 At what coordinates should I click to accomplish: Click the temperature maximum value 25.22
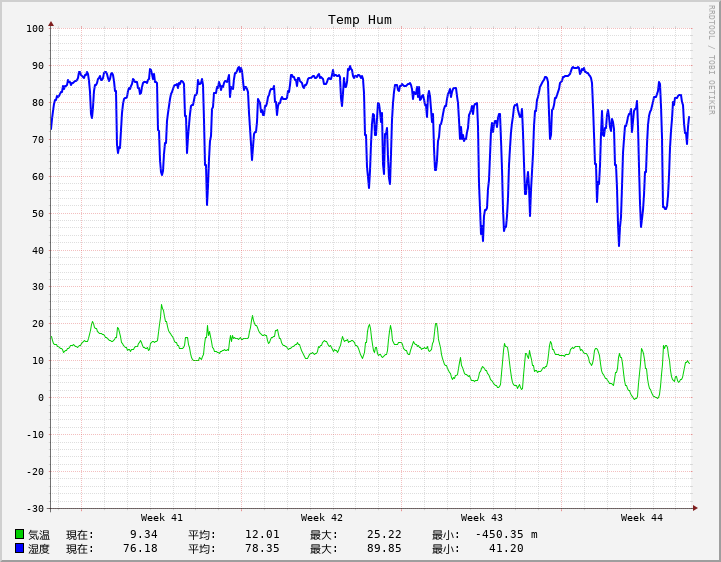point(384,534)
